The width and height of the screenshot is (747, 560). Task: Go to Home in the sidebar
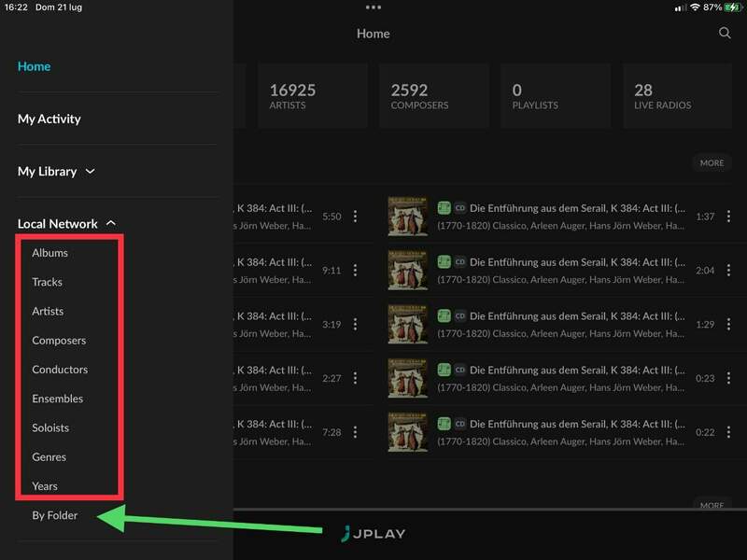pyautogui.click(x=34, y=66)
